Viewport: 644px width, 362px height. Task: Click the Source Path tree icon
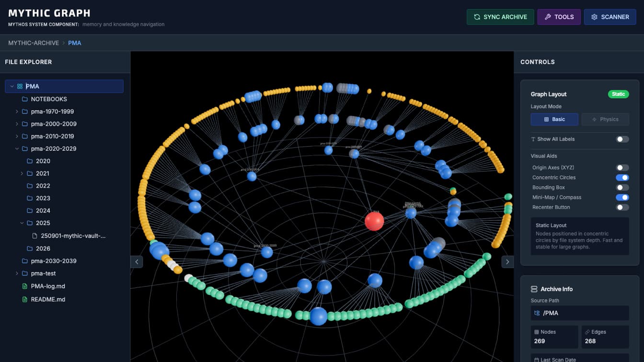click(537, 313)
